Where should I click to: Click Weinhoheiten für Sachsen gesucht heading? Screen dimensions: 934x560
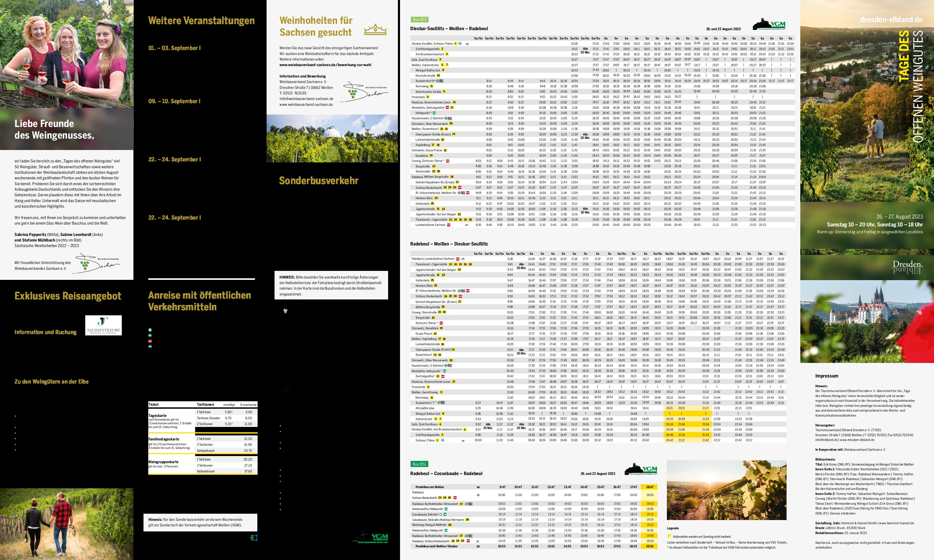316,26
